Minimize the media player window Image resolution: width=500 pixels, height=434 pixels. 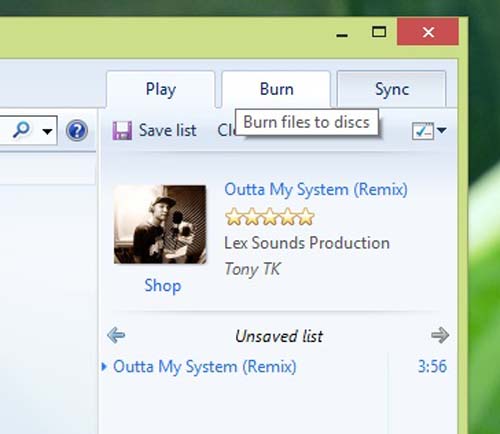[342, 35]
